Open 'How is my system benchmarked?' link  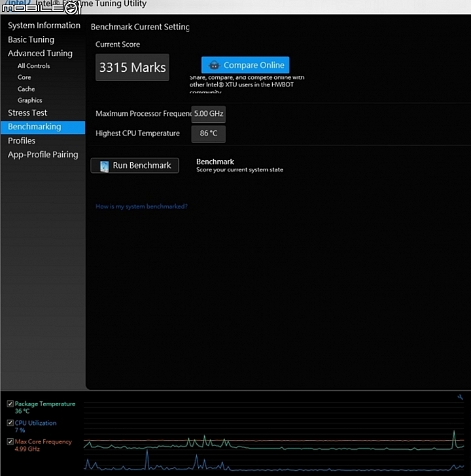click(141, 207)
